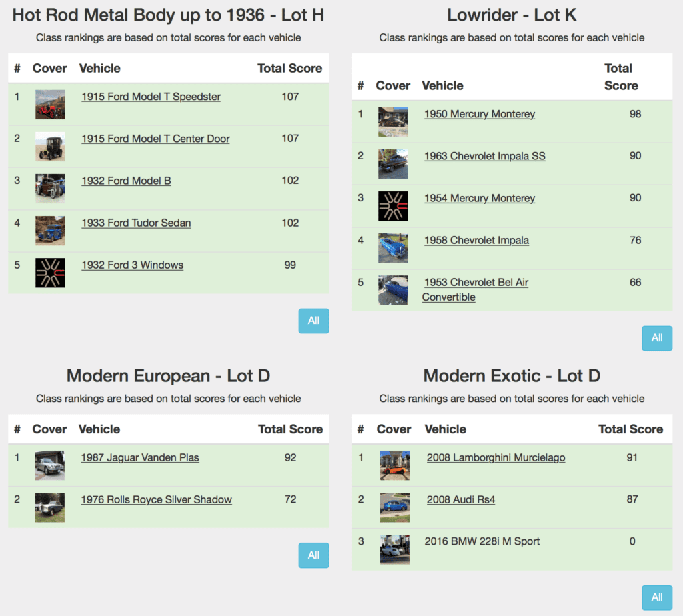Select the 1976 Rolls Royce Silver Shadow
683x616 pixels.
(x=156, y=499)
